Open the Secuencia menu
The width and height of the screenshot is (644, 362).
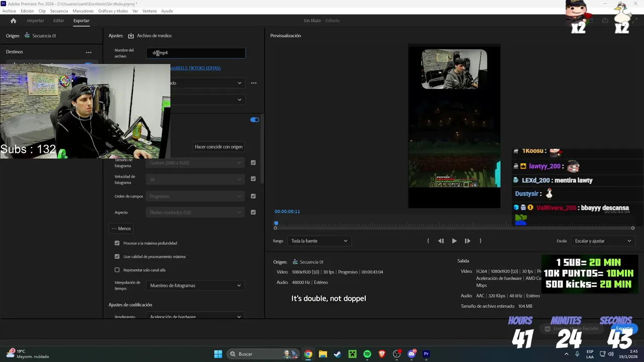click(x=59, y=11)
